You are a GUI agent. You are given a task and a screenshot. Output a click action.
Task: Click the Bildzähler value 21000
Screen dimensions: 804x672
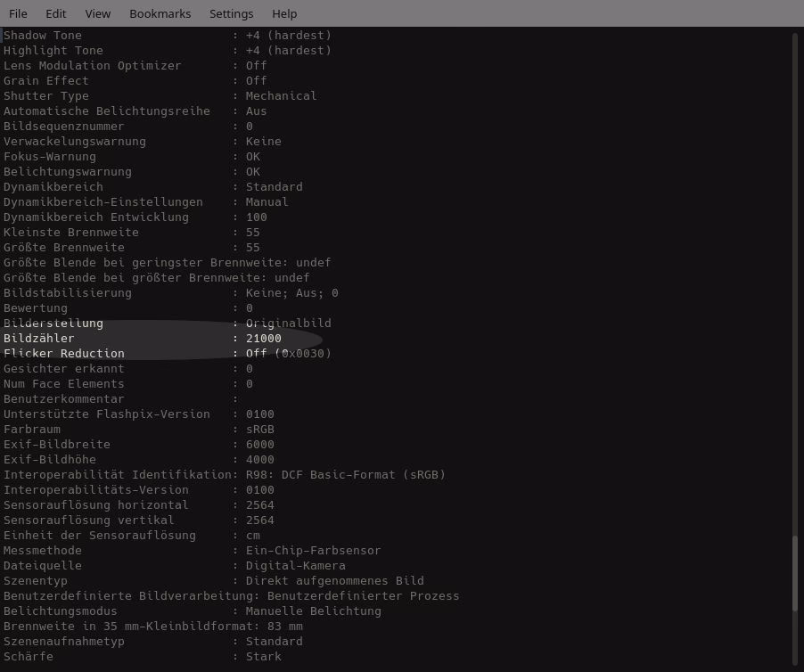[264, 339]
